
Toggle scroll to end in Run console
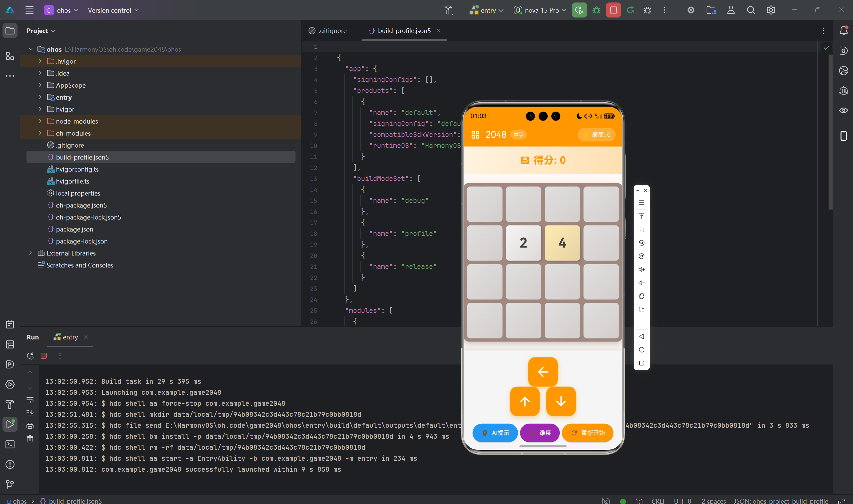pyautogui.click(x=30, y=413)
